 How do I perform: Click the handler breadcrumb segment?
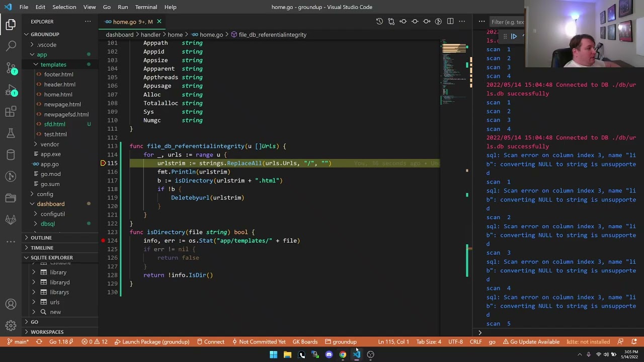click(150, 35)
